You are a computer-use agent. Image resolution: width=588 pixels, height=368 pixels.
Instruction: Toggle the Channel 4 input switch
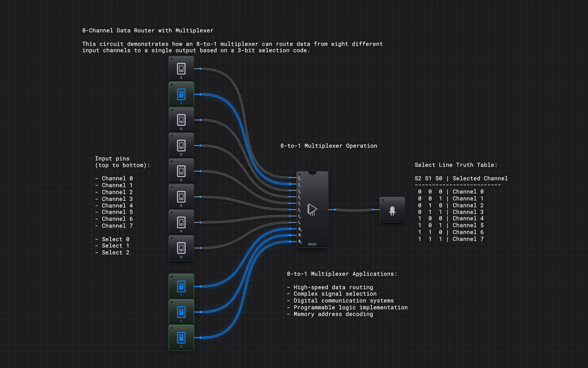[181, 171]
